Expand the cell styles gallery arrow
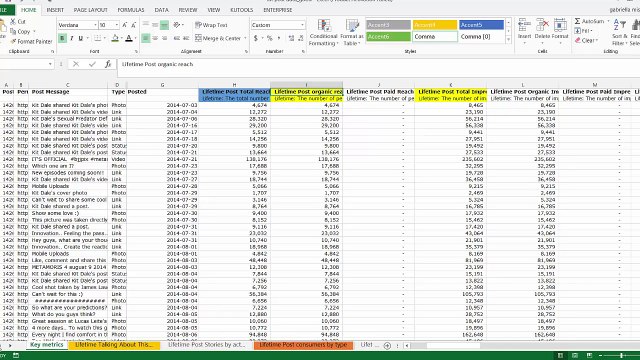 pyautogui.click(x=508, y=40)
